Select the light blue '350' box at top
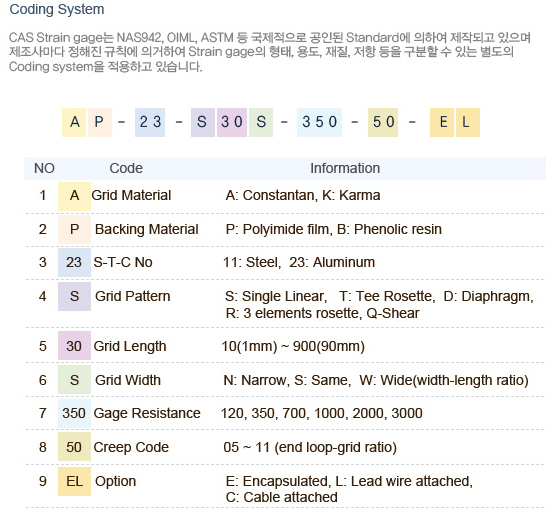555x532 pixels. (319, 122)
